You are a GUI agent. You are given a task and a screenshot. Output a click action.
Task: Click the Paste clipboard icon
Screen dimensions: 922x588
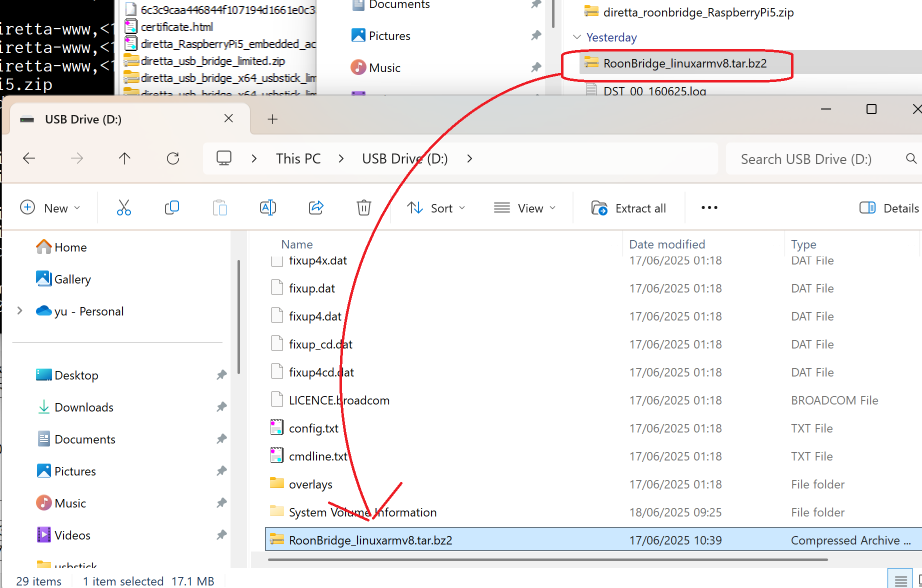coord(219,208)
